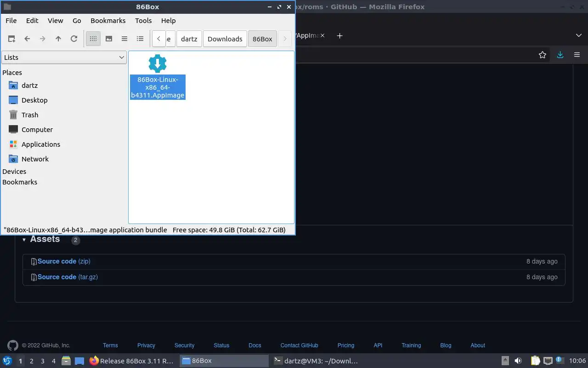Open the GitHub Privacy footer link
This screenshot has height=368, width=588.
coord(146,345)
